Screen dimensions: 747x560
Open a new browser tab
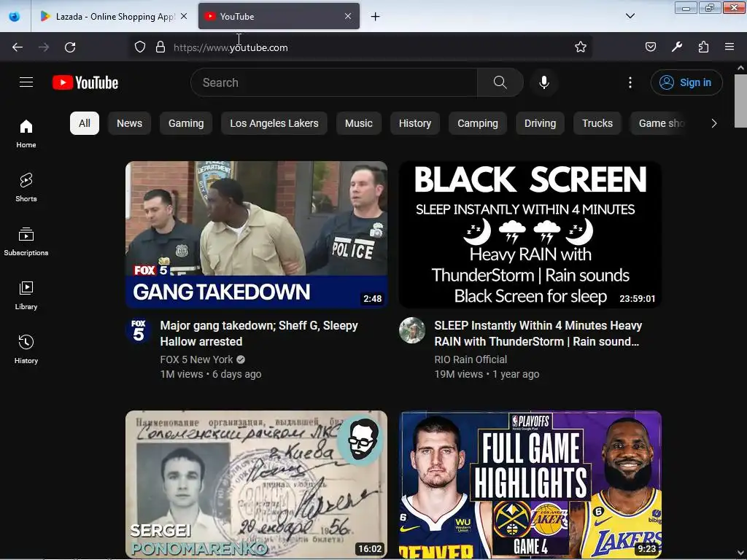[x=376, y=17]
